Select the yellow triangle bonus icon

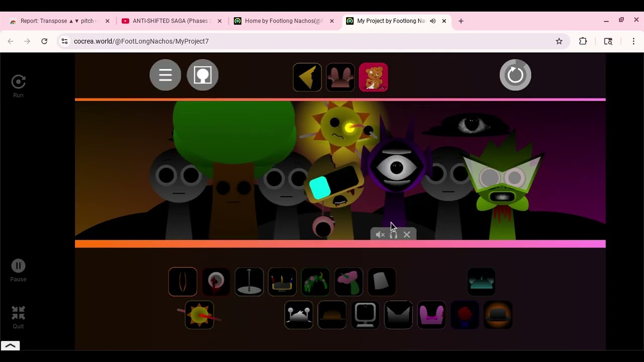pos(307,77)
